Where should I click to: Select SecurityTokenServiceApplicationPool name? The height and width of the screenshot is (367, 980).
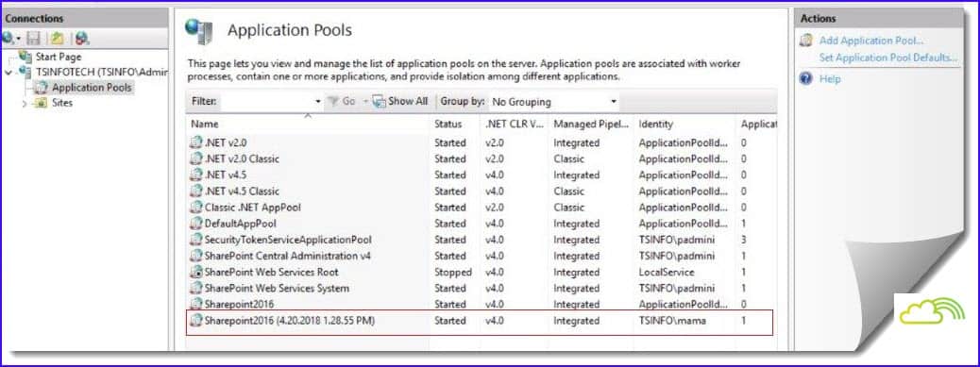288,240
